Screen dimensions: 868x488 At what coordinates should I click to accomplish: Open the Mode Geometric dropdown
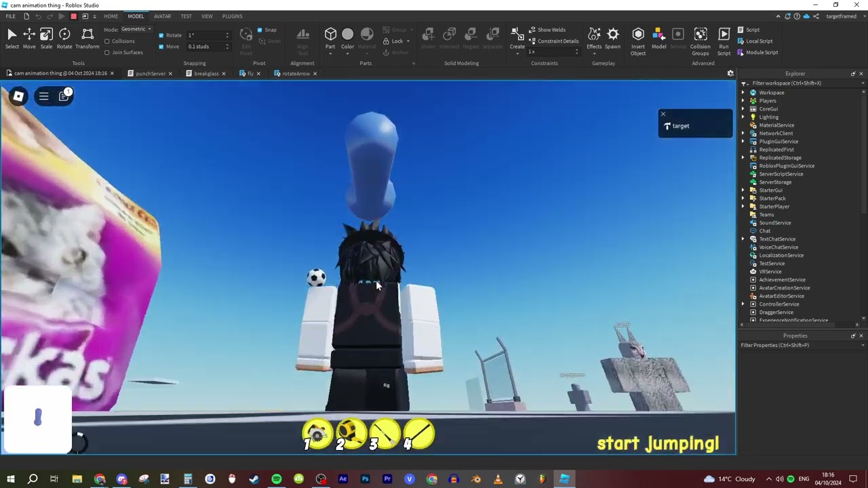(x=136, y=29)
